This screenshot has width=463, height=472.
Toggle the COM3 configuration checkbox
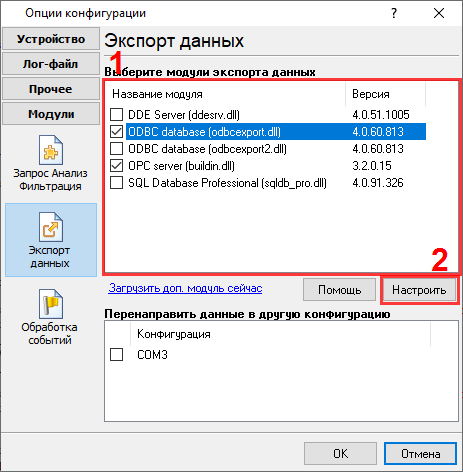(116, 354)
